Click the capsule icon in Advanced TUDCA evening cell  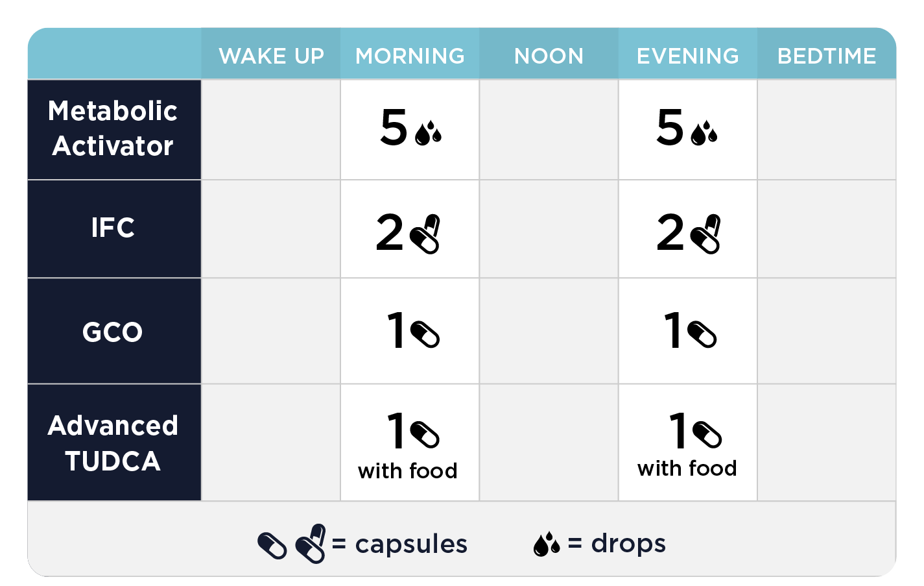pyautogui.click(x=707, y=434)
